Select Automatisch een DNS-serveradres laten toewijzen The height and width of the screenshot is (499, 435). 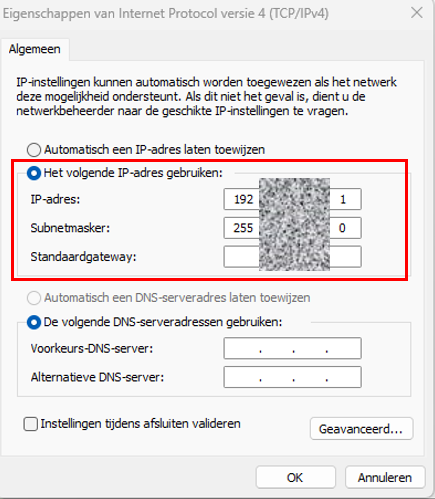coord(34,298)
